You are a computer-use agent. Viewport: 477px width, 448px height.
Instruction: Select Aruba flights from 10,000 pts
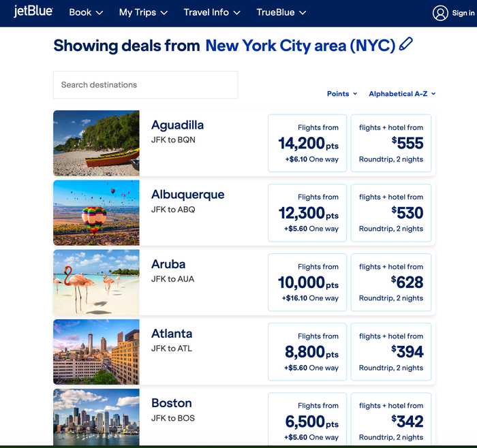point(307,283)
